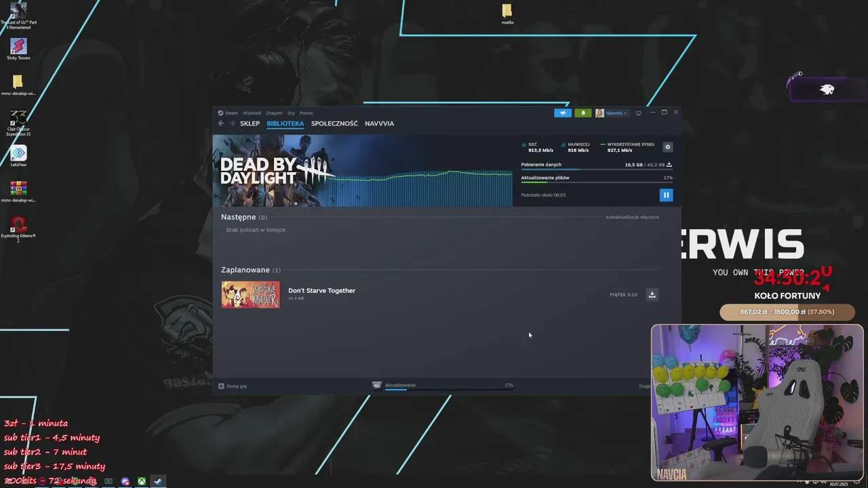The width and height of the screenshot is (868, 488).
Task: Open the Znajomi menu
Action: coord(274,113)
